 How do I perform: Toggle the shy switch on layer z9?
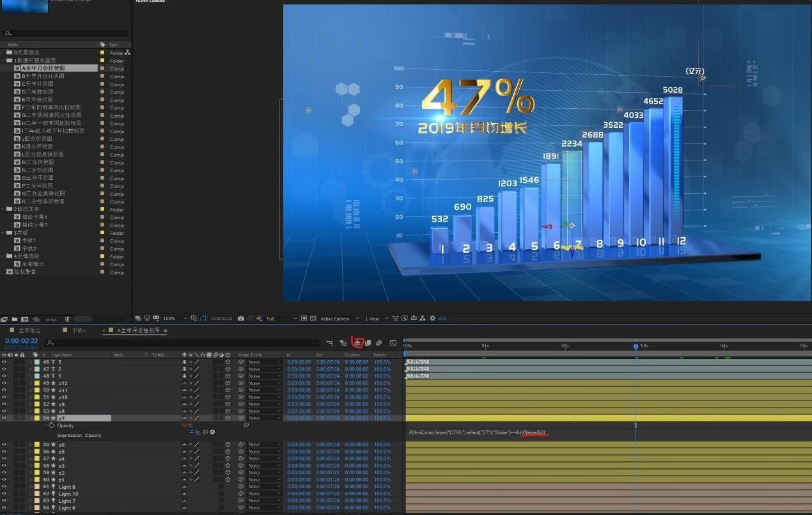[185, 404]
